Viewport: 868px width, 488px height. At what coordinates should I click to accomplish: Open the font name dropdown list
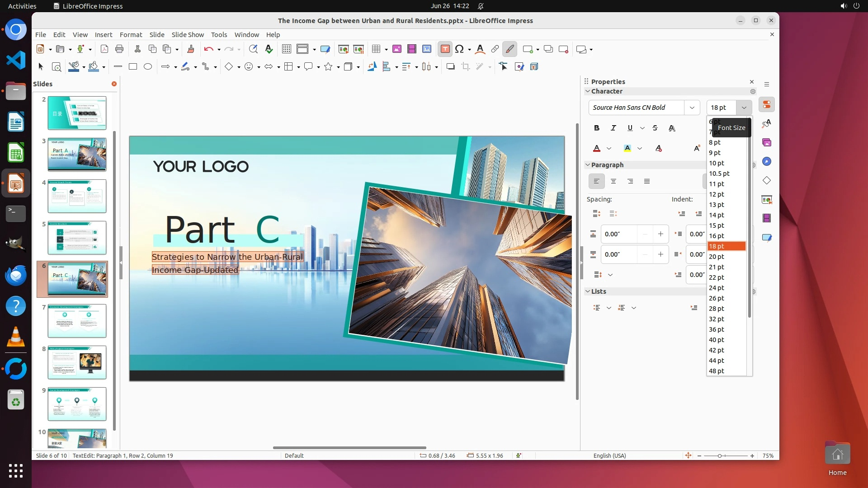coord(692,108)
